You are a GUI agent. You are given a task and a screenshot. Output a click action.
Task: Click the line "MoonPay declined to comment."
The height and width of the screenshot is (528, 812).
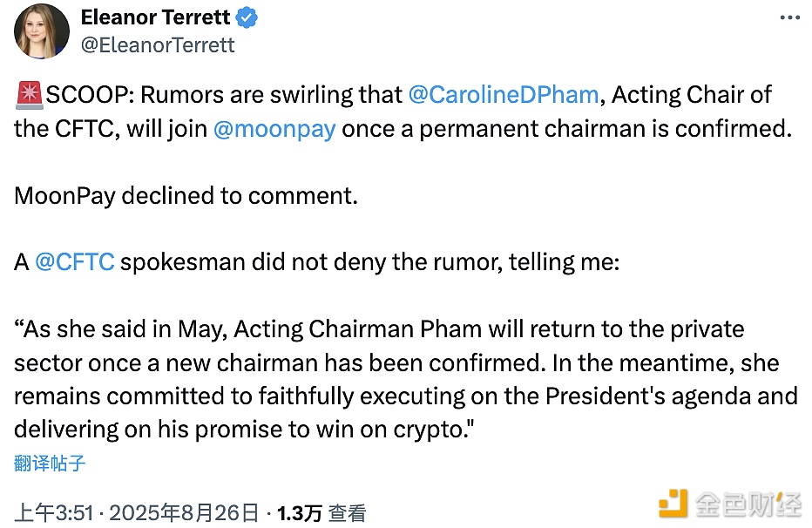(x=186, y=195)
